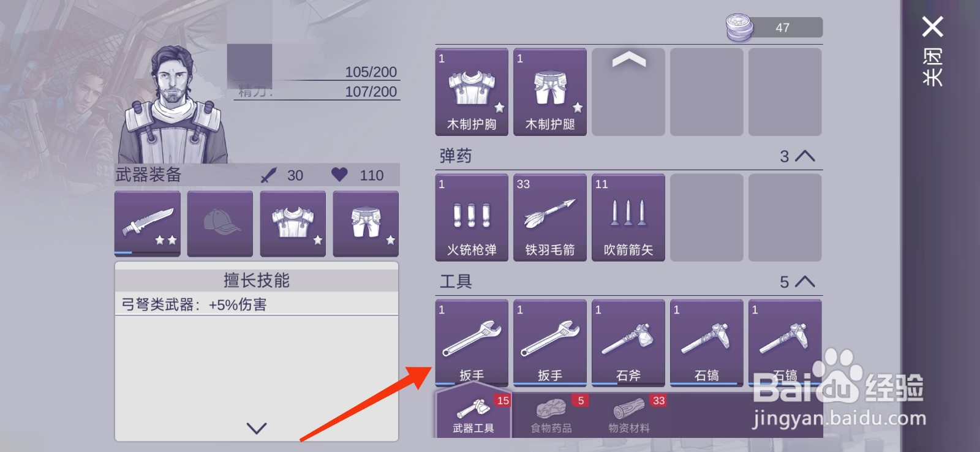This screenshot has height=452, width=980.
Task: Open the empty cap helmet slot
Action: pos(220,224)
